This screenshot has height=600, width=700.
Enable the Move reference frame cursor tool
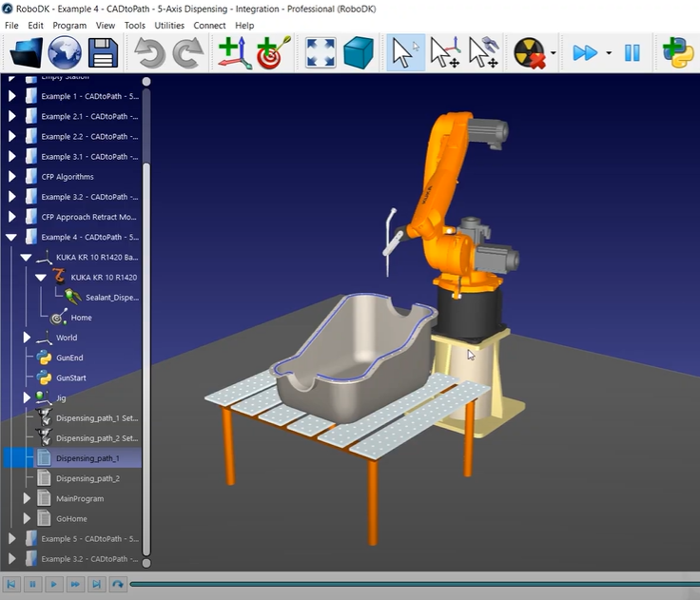tap(445, 53)
